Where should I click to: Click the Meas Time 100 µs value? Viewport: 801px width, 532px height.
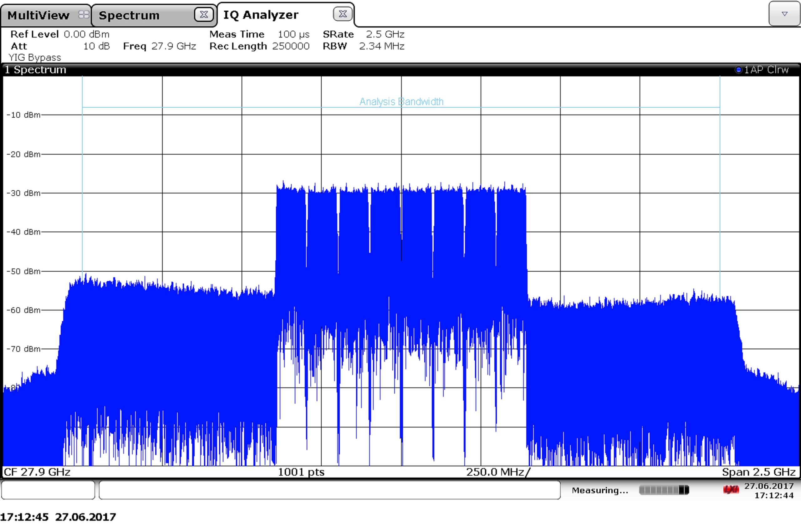[x=293, y=34]
